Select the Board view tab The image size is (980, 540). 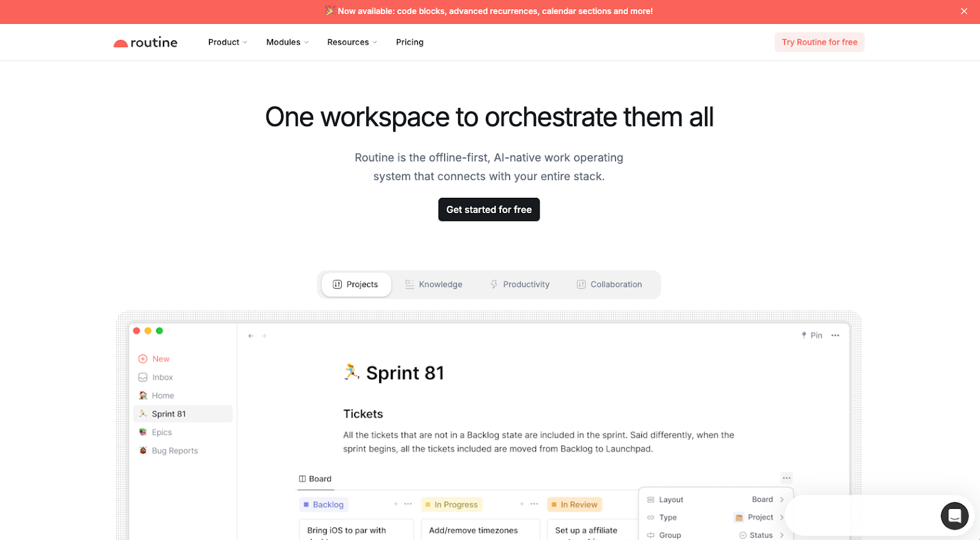tap(315, 479)
